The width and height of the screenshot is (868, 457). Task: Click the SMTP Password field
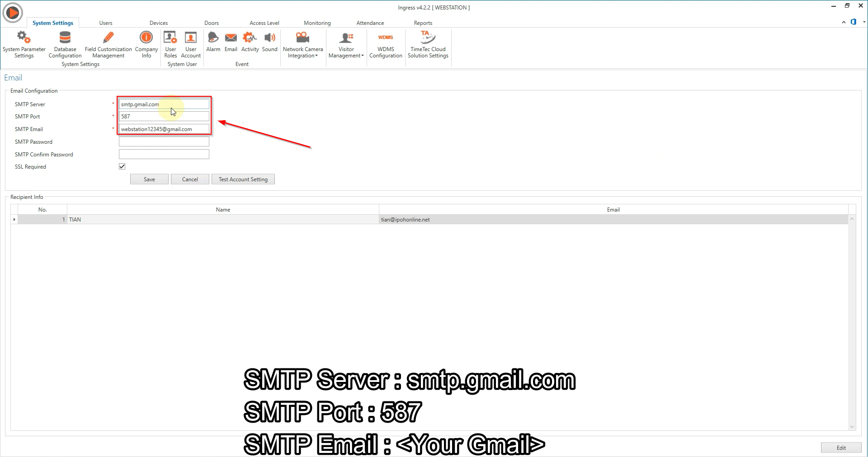click(x=164, y=142)
